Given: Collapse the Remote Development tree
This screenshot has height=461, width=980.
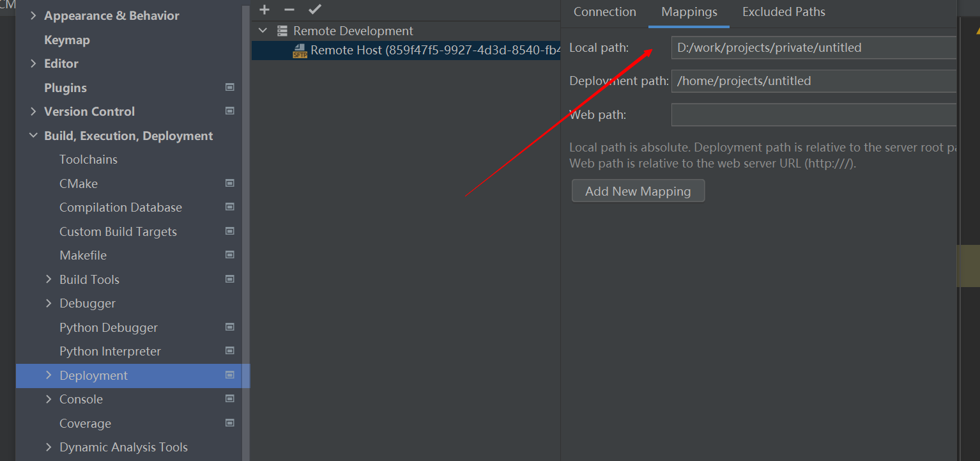Looking at the screenshot, I should (262, 30).
